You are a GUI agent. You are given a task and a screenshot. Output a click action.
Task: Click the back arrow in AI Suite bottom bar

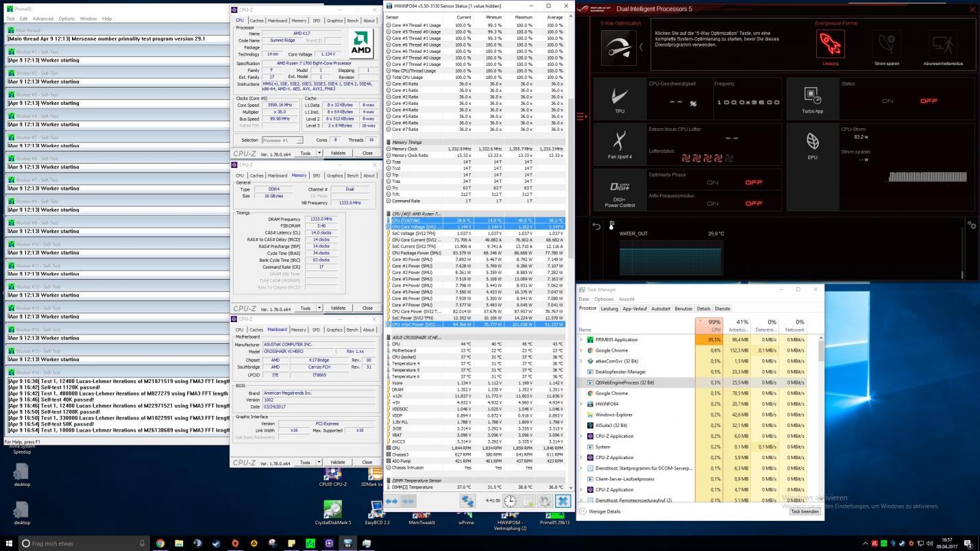(x=597, y=225)
